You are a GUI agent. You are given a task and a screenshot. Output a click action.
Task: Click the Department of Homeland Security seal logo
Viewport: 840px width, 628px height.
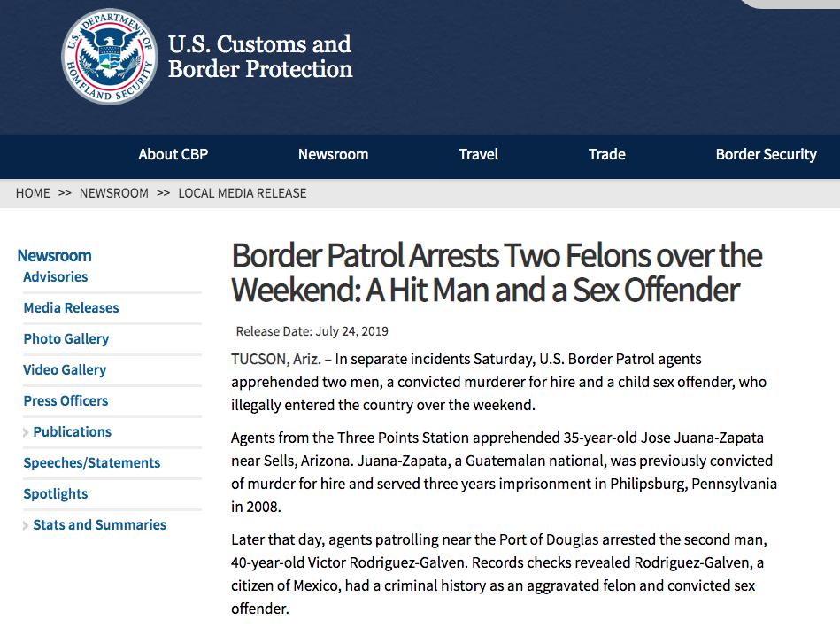click(x=110, y=57)
